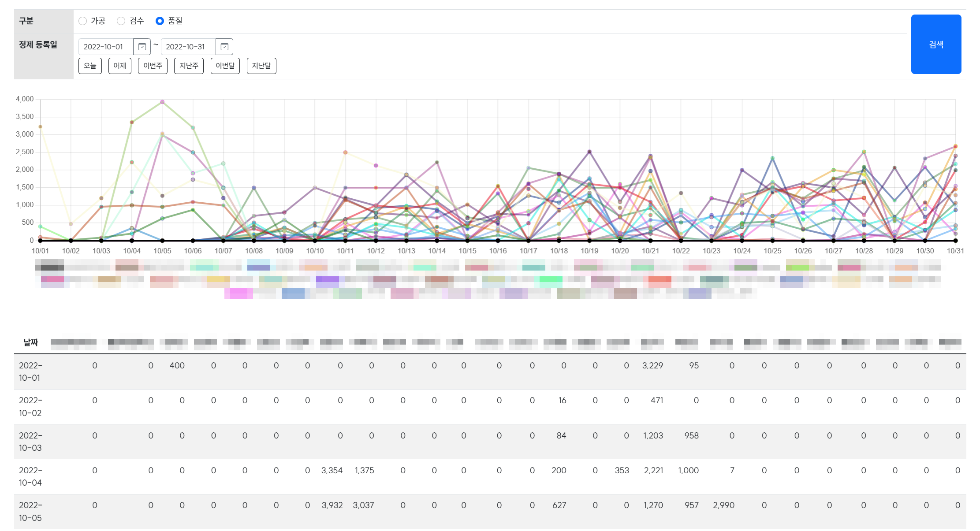The height and width of the screenshot is (531, 980).
Task: Select the 검수 radio button
Action: [x=121, y=21]
